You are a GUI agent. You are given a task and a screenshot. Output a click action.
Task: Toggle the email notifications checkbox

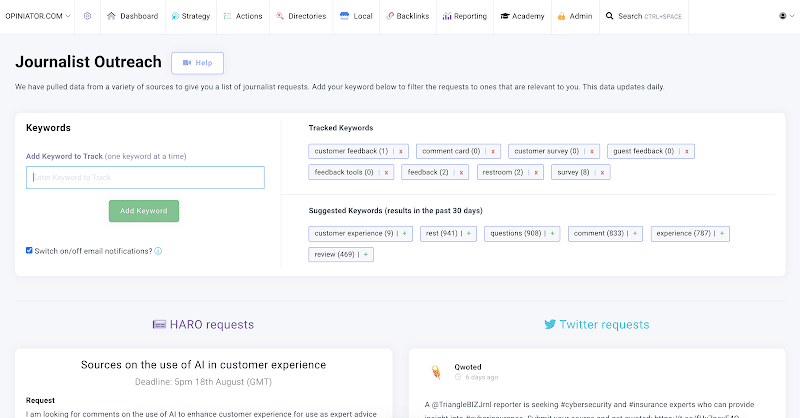29,251
